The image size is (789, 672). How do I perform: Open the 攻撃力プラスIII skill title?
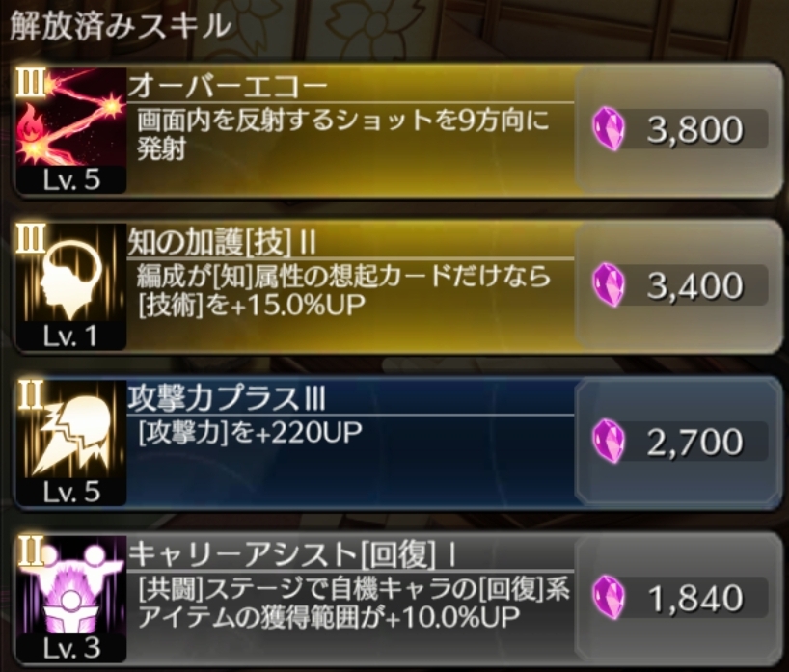[x=227, y=398]
